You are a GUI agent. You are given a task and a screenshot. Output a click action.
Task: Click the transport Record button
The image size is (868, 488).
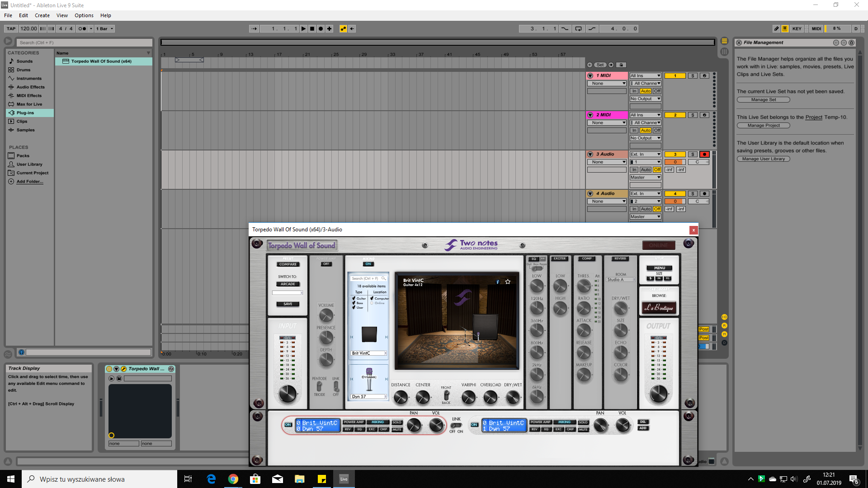[x=321, y=28]
